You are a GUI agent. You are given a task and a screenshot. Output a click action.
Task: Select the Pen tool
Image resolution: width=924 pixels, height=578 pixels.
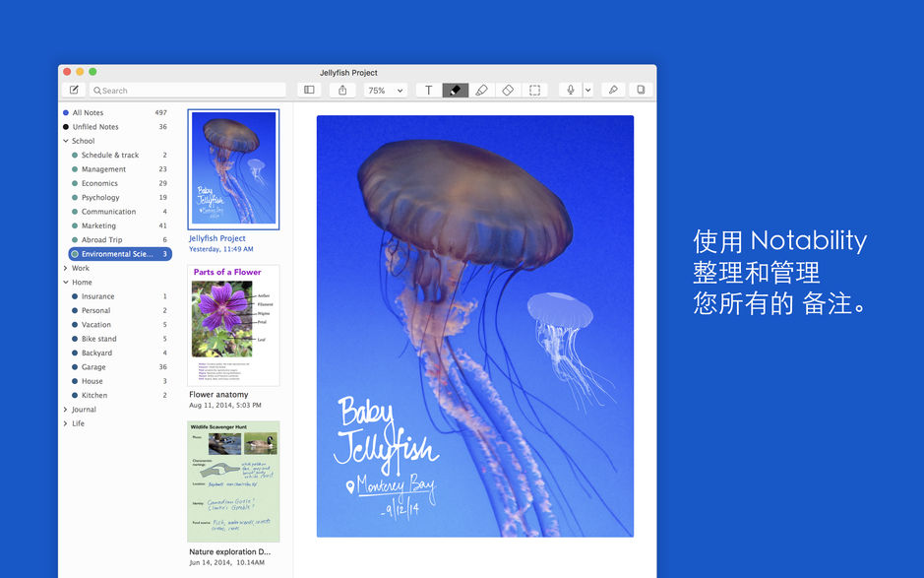point(455,90)
